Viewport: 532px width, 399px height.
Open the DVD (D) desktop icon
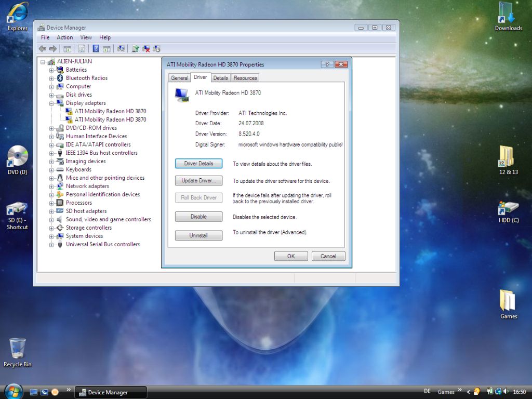(17, 160)
